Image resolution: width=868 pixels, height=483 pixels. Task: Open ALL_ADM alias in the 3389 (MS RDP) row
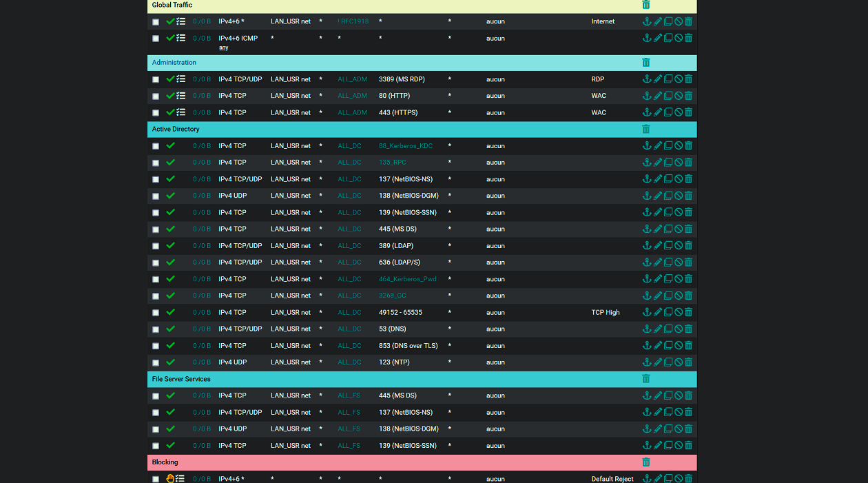353,79
